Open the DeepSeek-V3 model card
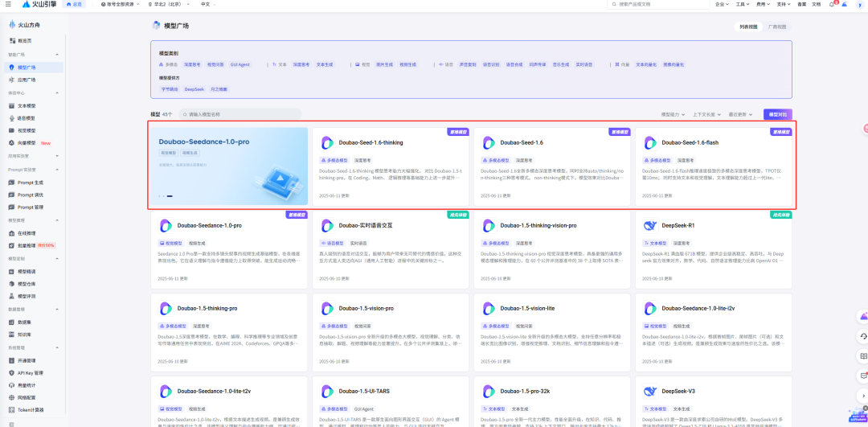Screen dimensions: 868x427 tap(713, 401)
